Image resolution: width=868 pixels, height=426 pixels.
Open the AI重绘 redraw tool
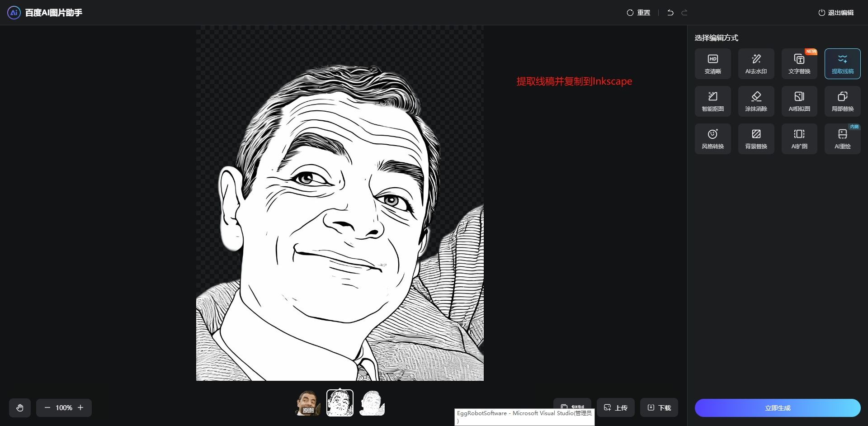coord(842,139)
